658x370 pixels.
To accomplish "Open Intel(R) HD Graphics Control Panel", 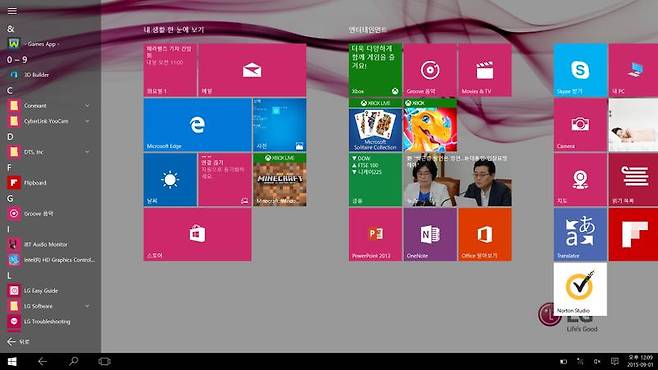I will [50, 260].
